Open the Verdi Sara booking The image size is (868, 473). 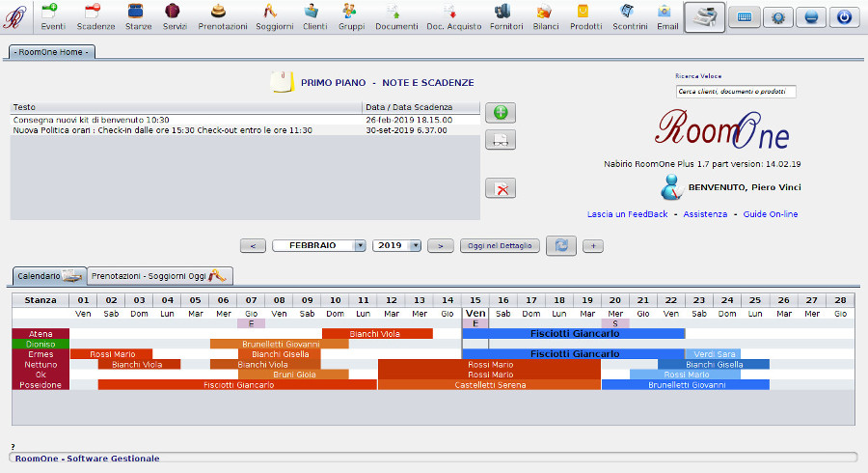click(713, 354)
